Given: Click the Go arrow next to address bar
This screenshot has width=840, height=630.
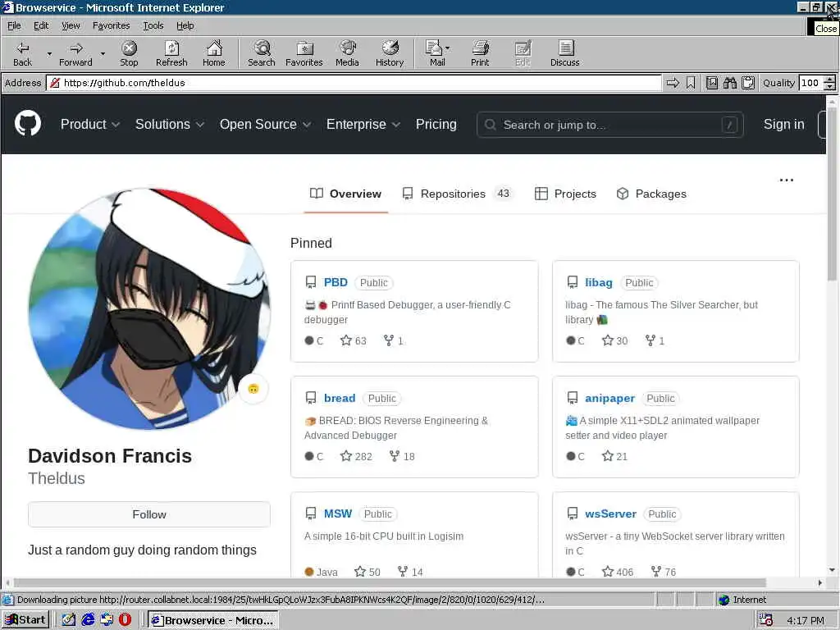Looking at the screenshot, I should 673,83.
